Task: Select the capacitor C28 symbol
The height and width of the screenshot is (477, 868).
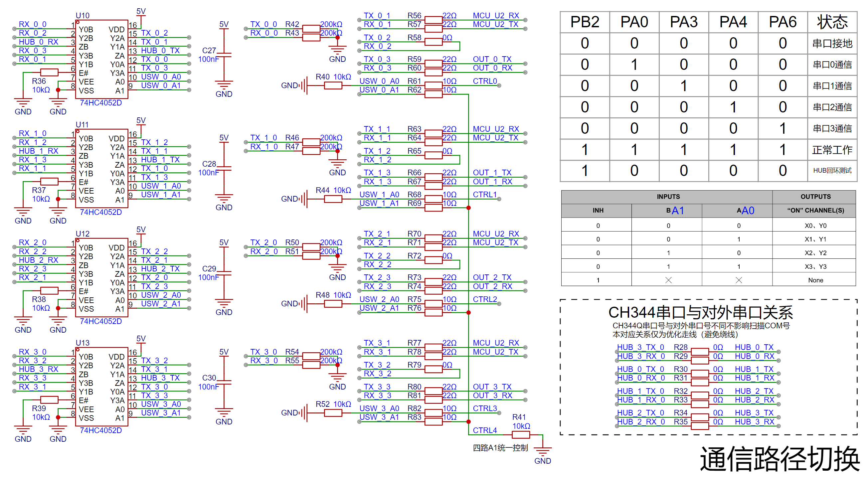Action: point(224,168)
